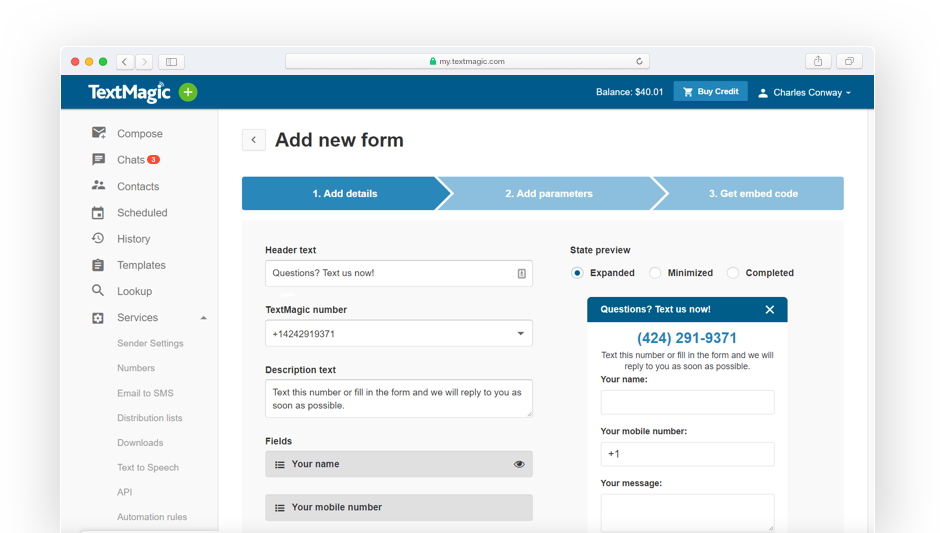Click the Scheduled calendar icon

tap(98, 212)
